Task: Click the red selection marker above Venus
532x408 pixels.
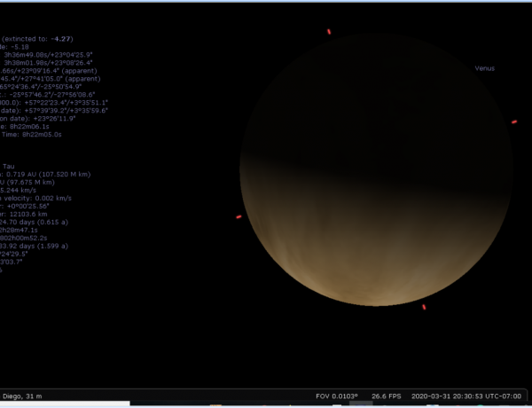Action: point(330,32)
